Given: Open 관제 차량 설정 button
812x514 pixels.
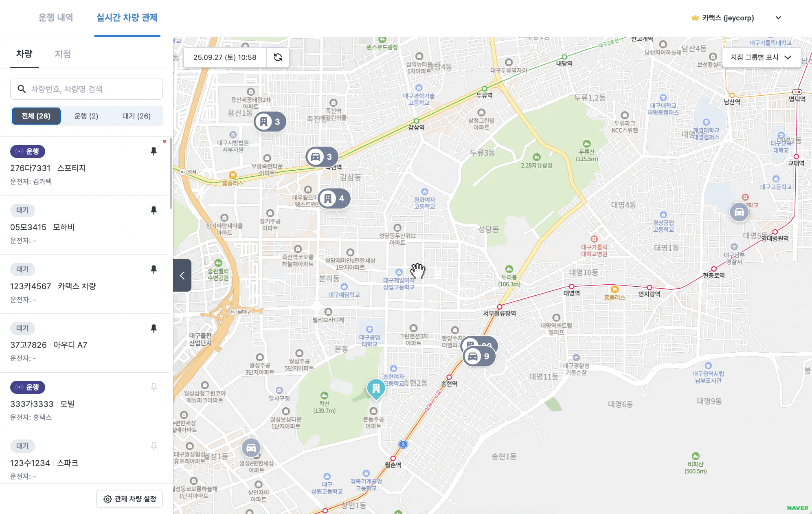Looking at the screenshot, I should [x=129, y=499].
